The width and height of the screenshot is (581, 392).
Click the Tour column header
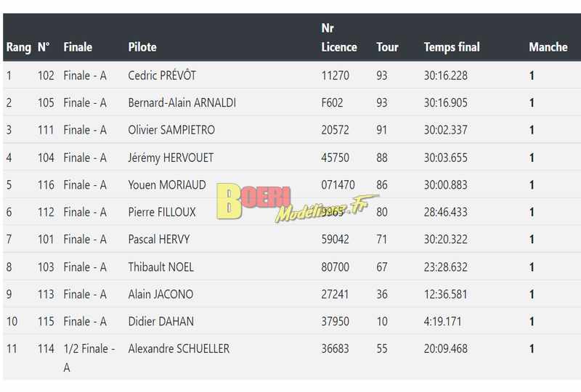[387, 47]
